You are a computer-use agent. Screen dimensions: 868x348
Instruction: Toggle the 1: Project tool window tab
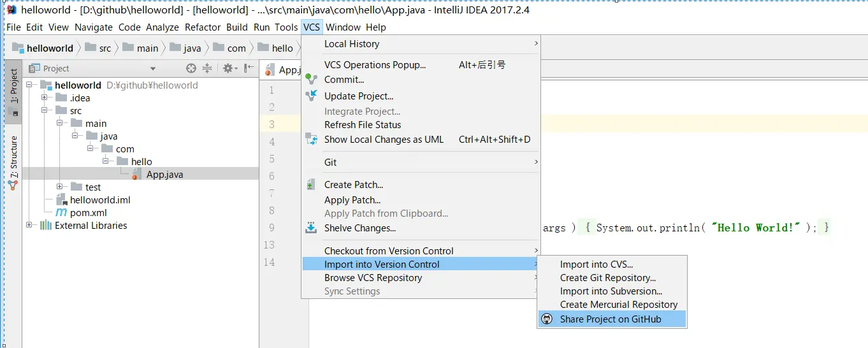[x=13, y=91]
